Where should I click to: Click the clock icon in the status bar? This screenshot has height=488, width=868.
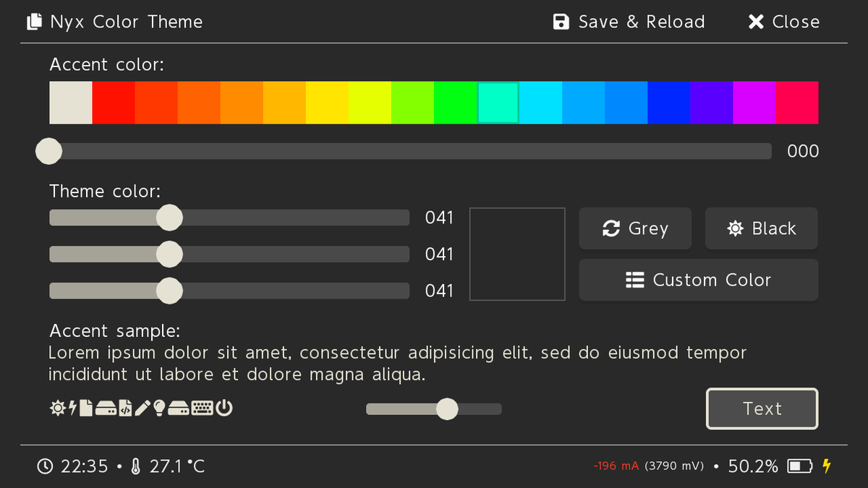pyautogui.click(x=45, y=466)
